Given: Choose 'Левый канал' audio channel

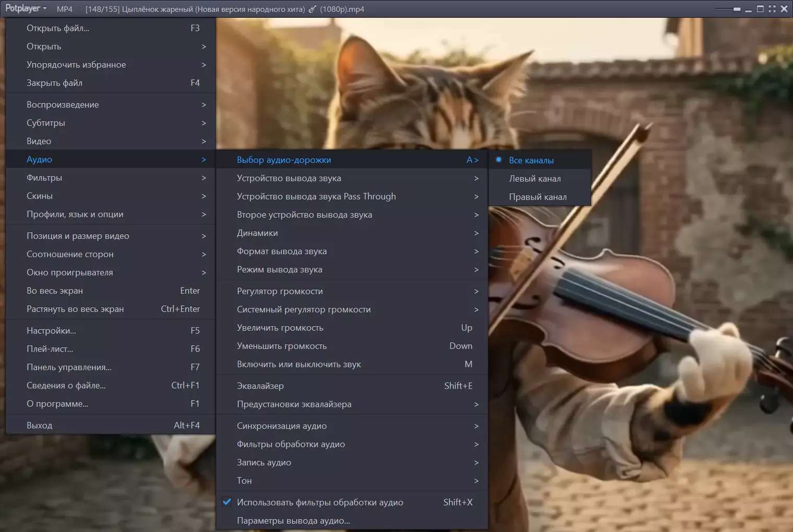Looking at the screenshot, I should (540, 178).
